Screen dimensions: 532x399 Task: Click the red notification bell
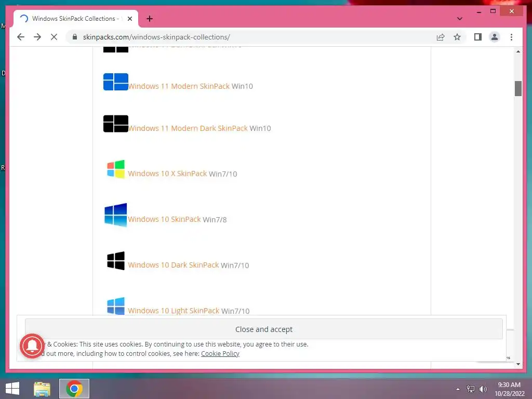(32, 345)
